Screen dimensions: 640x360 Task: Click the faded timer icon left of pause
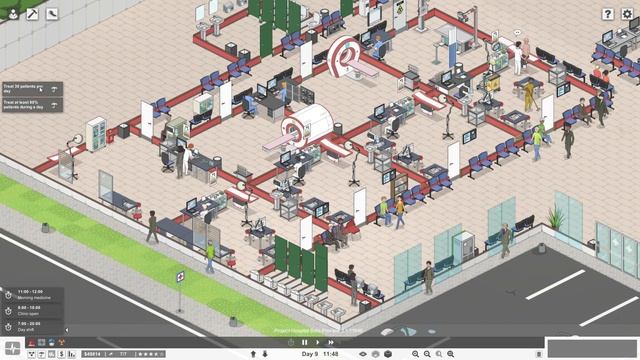291,342
